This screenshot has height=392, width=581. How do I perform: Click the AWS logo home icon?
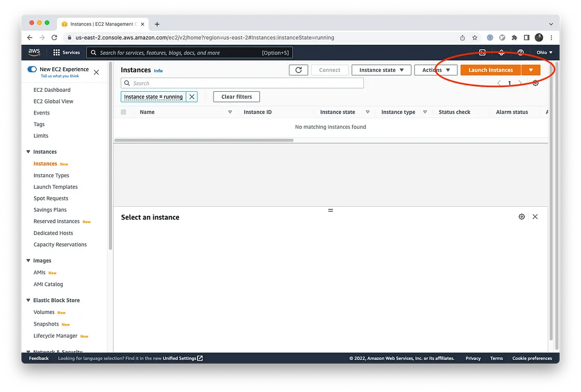[34, 52]
